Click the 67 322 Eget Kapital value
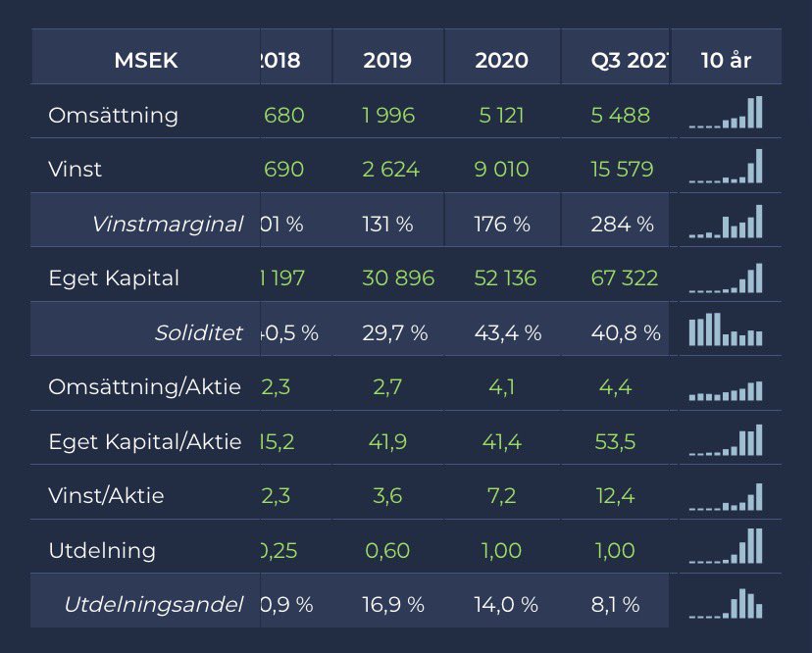This screenshot has height=653, width=812. 625,278
